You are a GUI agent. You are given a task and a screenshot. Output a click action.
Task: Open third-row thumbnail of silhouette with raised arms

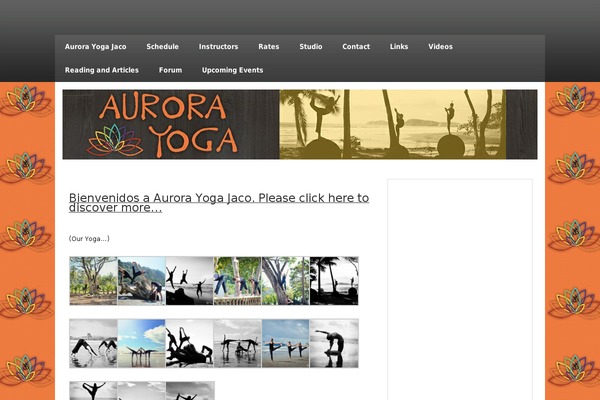pos(93,391)
